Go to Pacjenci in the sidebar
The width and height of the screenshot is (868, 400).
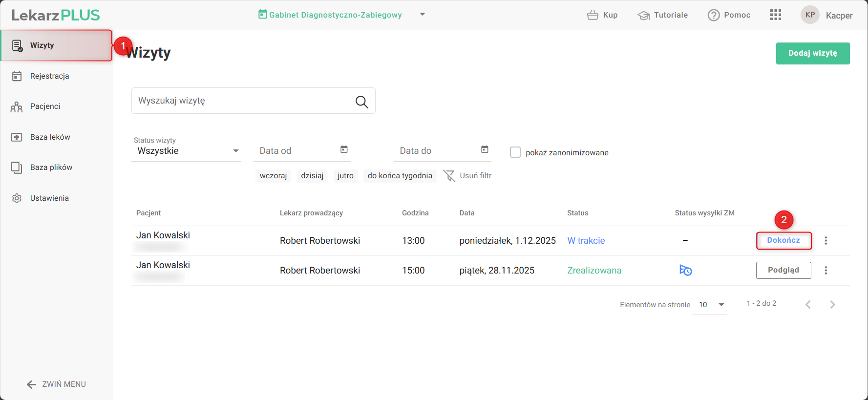pyautogui.click(x=45, y=106)
